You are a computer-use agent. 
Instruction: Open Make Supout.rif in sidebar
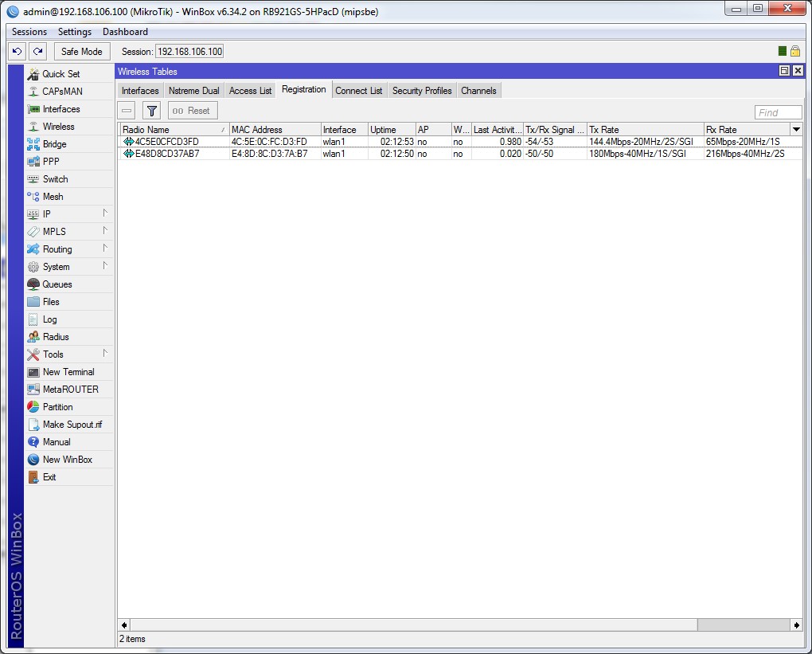[x=72, y=425]
